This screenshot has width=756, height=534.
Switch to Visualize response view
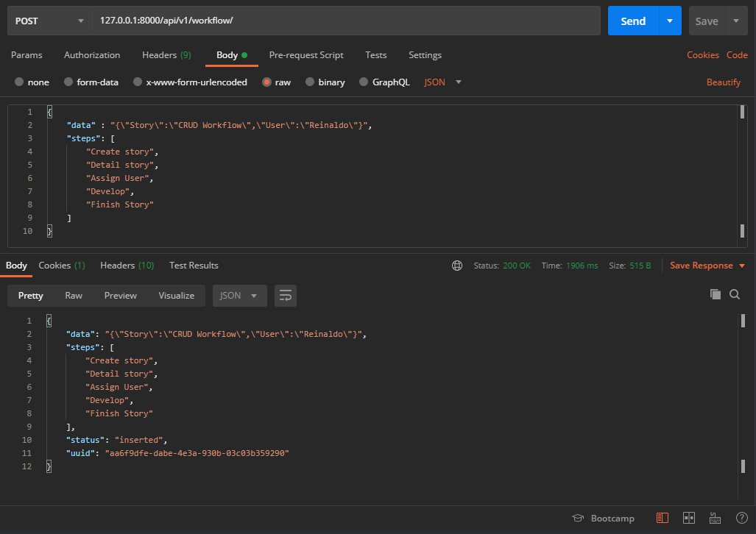177,296
